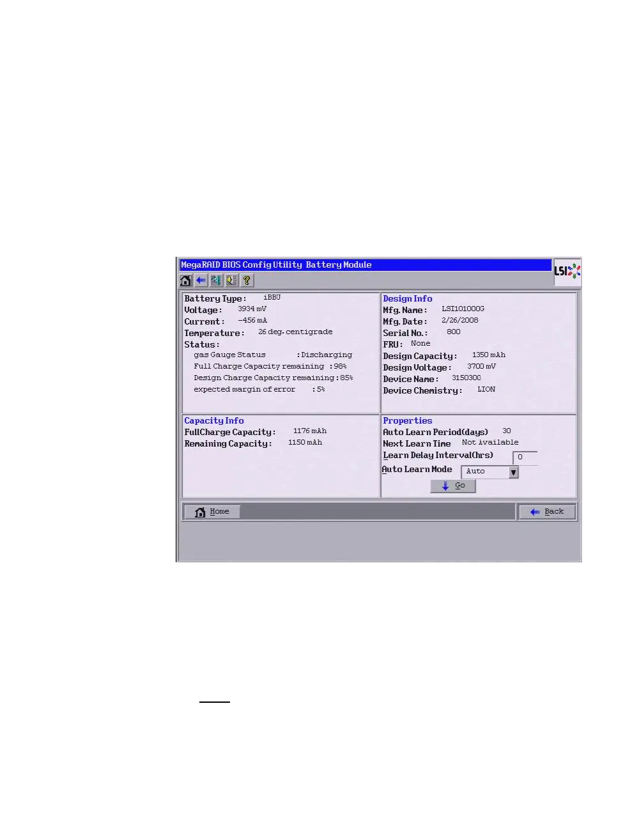Click the Serial No. value 800
Screen dimensions: 644x828
[x=454, y=332]
